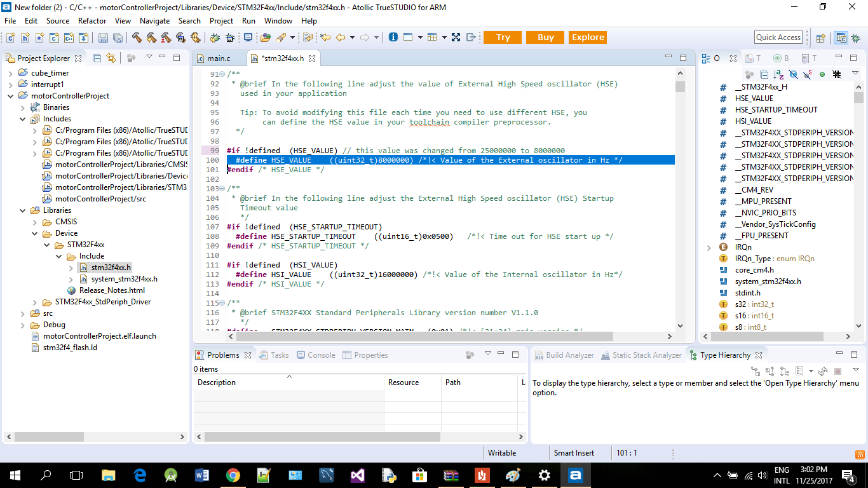Click the Debug bug icon in main toolbar
This screenshot has height=488, width=868.
(x=215, y=37)
